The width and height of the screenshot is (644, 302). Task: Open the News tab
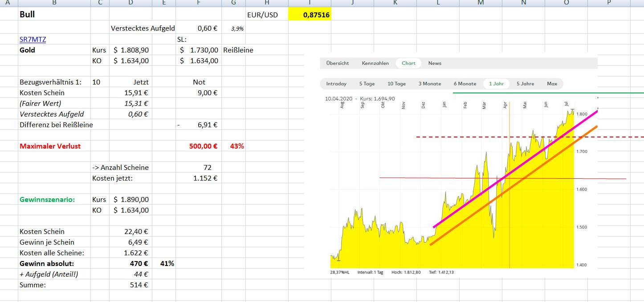coord(435,63)
